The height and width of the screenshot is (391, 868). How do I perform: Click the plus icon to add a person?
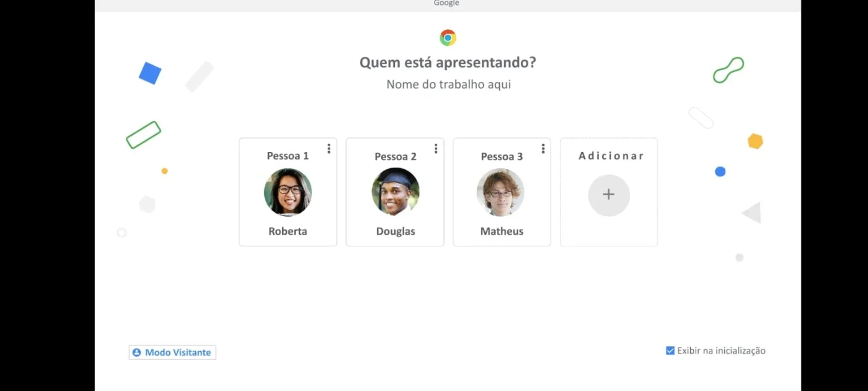tap(609, 195)
